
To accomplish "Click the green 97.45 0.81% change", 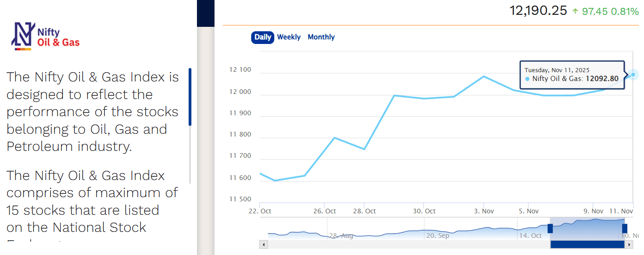I will (x=610, y=11).
